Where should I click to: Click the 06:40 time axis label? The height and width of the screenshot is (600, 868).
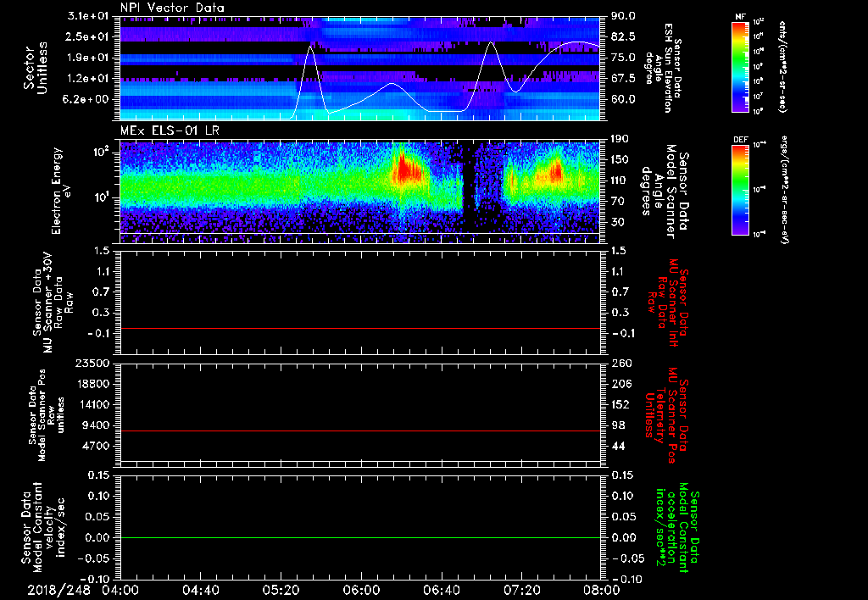442,589
